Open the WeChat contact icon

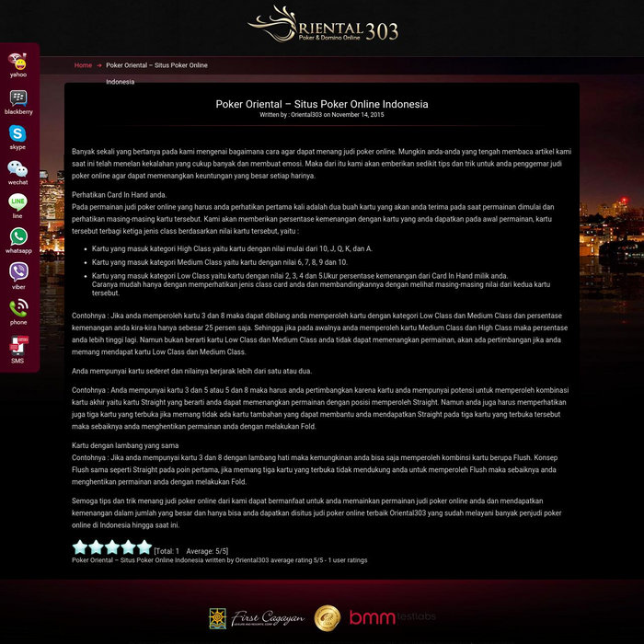click(17, 173)
